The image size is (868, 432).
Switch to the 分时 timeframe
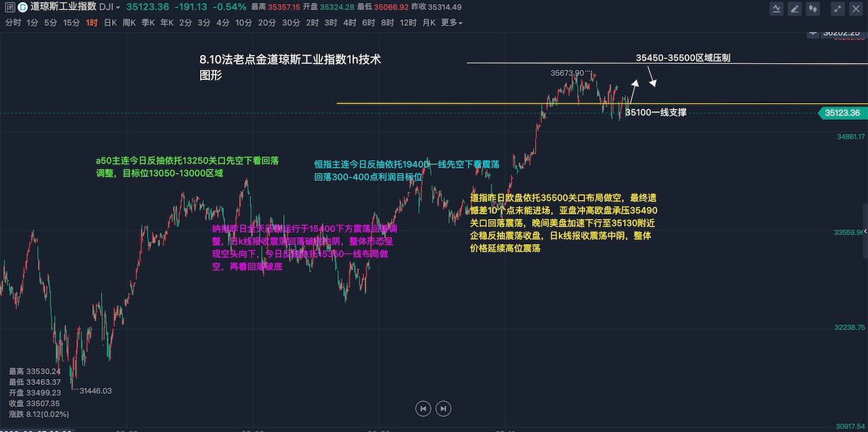click(x=13, y=22)
